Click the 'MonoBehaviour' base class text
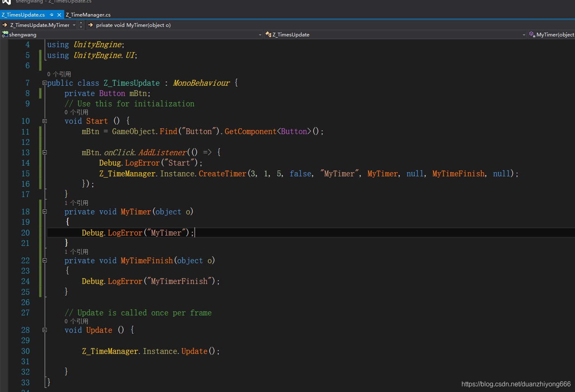The height and width of the screenshot is (392, 575). pyautogui.click(x=201, y=83)
